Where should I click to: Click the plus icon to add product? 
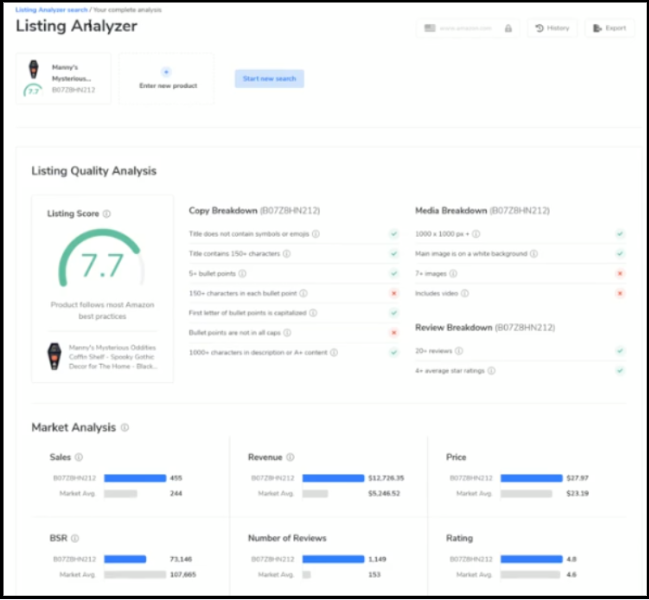coord(166,72)
